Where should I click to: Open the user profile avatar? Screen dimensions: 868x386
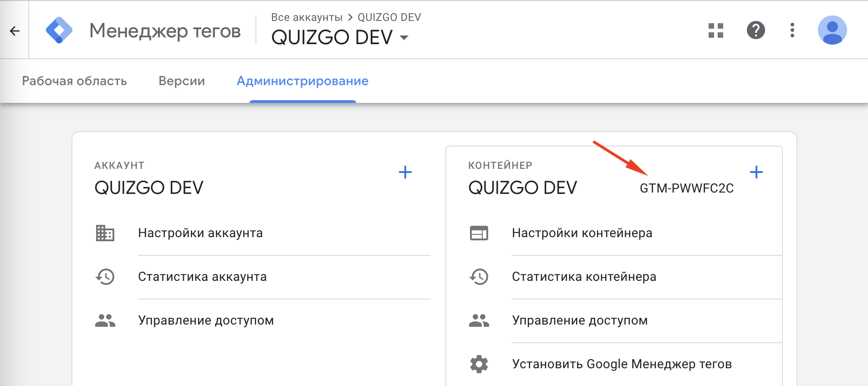pyautogui.click(x=832, y=30)
